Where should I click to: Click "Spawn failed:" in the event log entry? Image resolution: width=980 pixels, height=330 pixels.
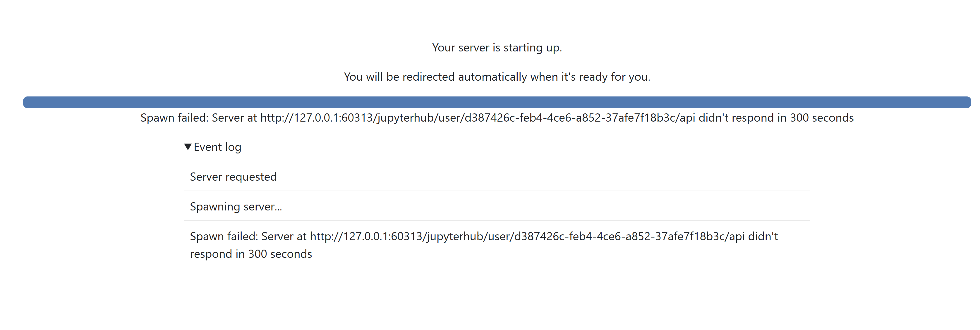[x=224, y=236]
